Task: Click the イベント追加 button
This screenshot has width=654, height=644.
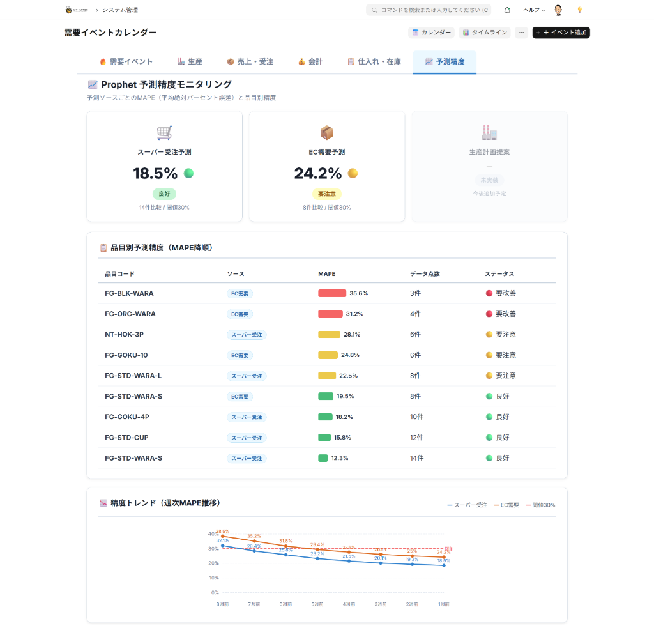Action: tap(561, 33)
